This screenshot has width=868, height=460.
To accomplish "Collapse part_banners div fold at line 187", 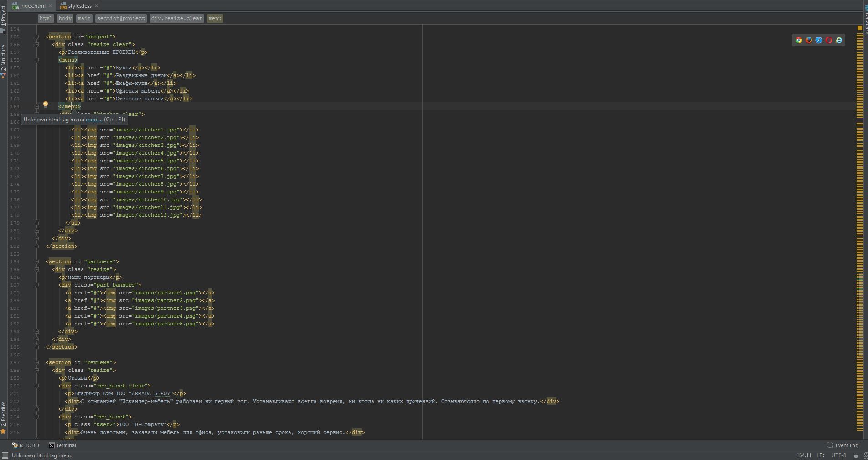I will [x=36, y=285].
